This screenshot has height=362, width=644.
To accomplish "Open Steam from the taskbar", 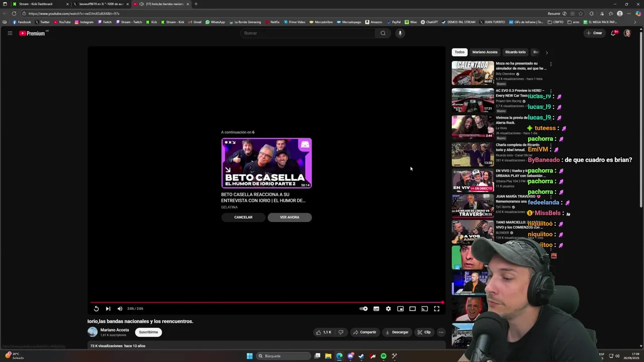I will (x=361, y=356).
